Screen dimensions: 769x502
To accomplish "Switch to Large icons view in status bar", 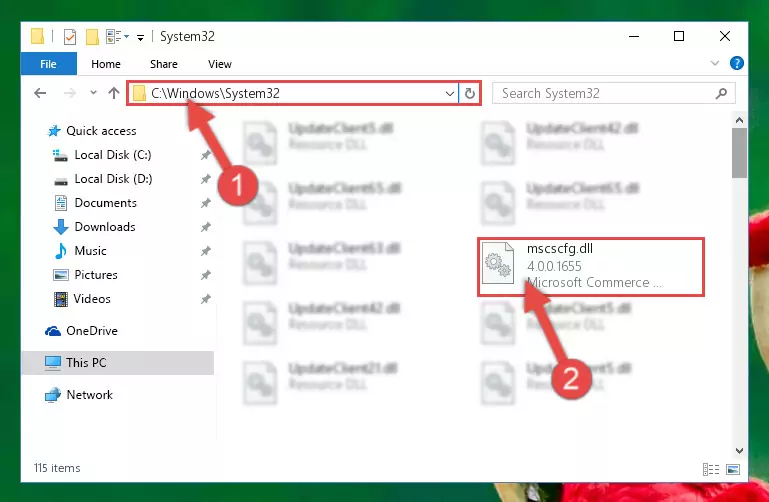I will tap(733, 470).
